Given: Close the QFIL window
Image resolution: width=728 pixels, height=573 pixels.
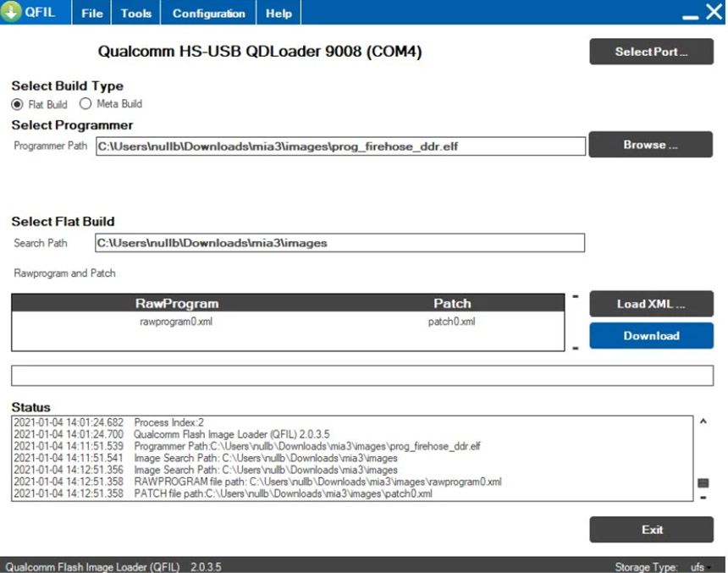Looking at the screenshot, I should [714, 13].
